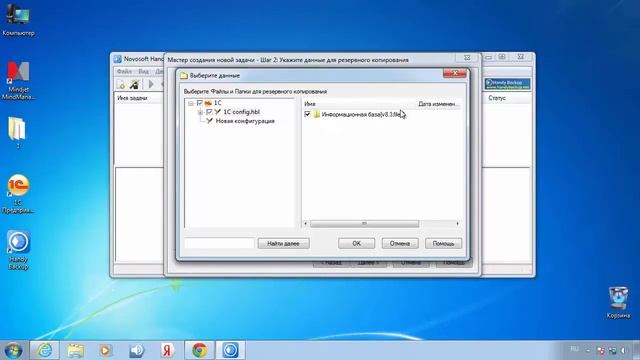Open help via Помощь button
640x360 pixels.
(x=443, y=243)
